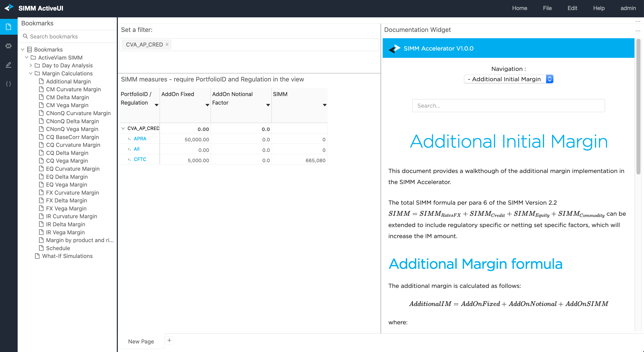Image resolution: width=644 pixels, height=352 pixels.
Task: Click the Margin Calculations folder icon
Action: click(x=37, y=73)
